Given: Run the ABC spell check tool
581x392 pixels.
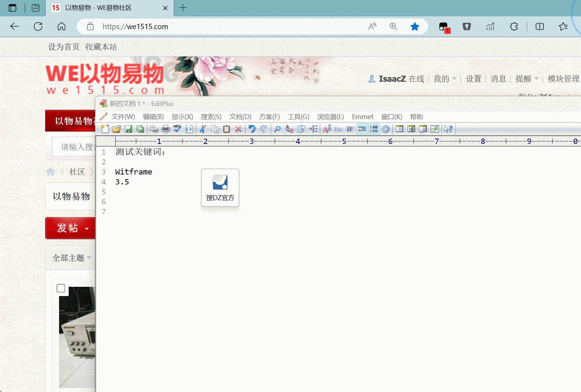Looking at the screenshot, I should coord(177,129).
